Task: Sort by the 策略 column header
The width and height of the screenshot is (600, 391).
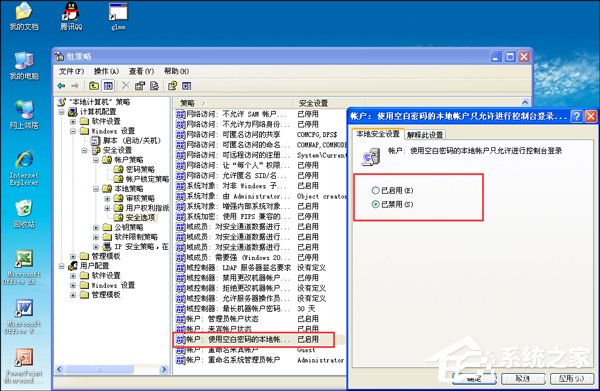Action: click(x=234, y=103)
